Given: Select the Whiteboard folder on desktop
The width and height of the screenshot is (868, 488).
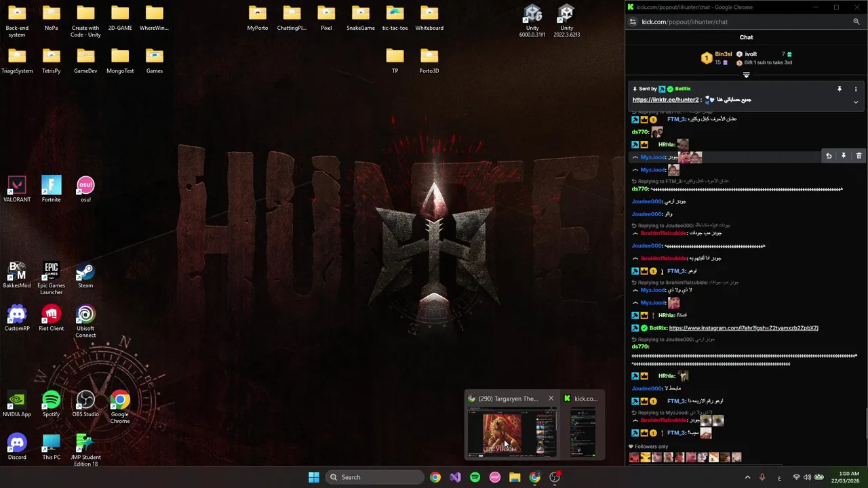Looking at the screenshot, I should (x=429, y=18).
